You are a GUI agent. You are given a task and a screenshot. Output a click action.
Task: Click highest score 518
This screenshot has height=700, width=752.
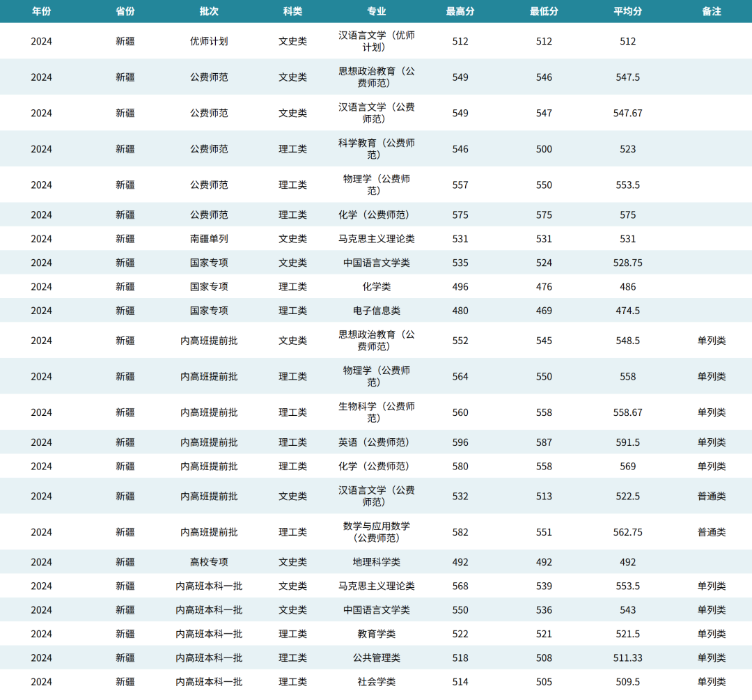coord(460,658)
